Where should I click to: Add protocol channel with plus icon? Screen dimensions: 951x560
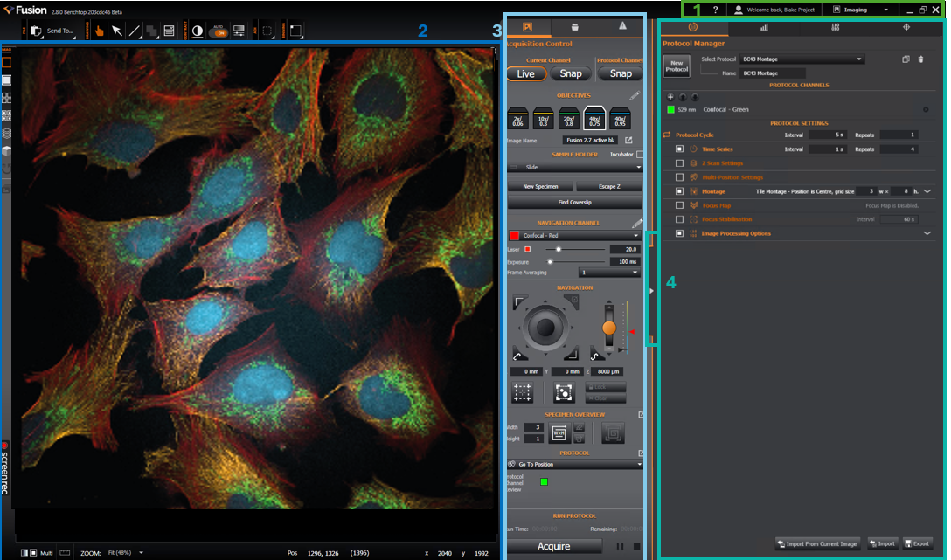click(670, 97)
